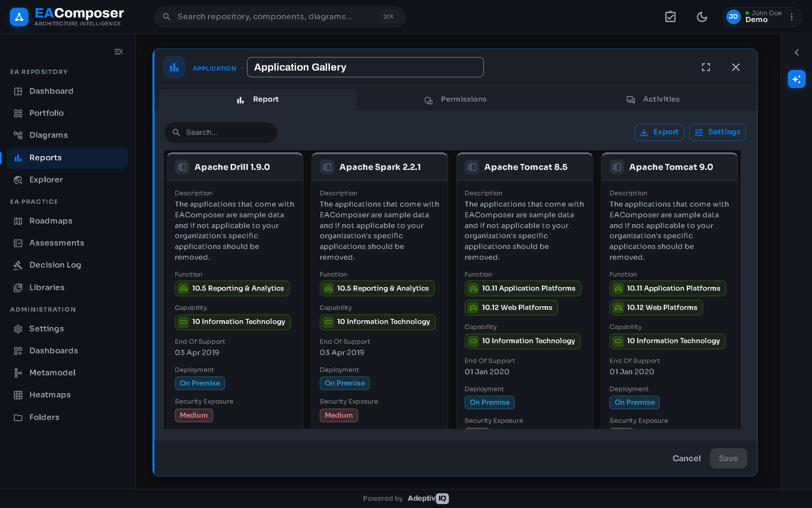Viewport: 812px width, 508px height.
Task: Open the tasks checklist icon in header
Action: pyautogui.click(x=670, y=17)
